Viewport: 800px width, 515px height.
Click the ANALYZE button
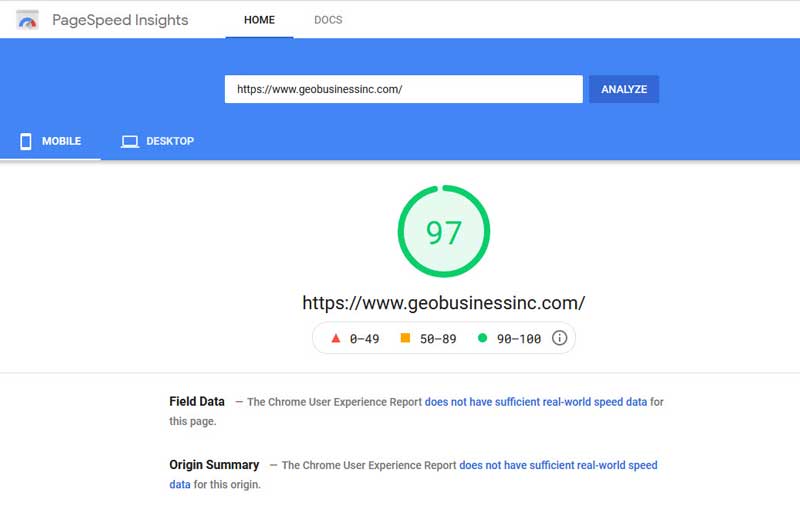tap(624, 89)
